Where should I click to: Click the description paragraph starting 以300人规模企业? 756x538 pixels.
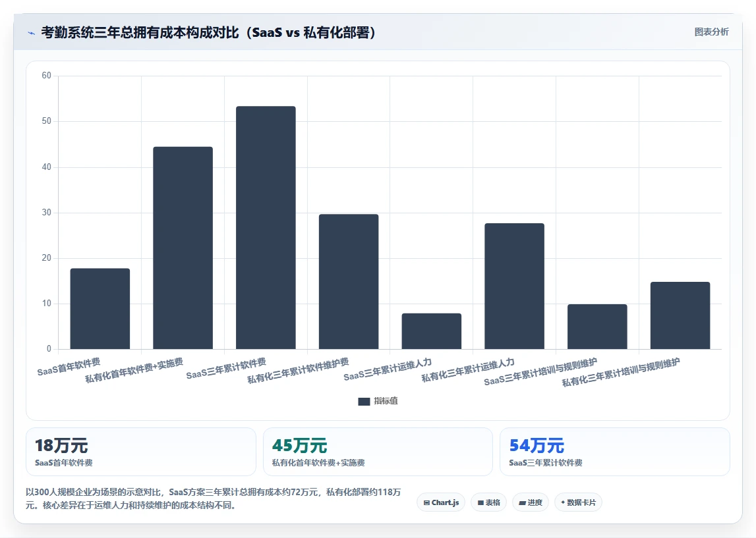pos(213,498)
